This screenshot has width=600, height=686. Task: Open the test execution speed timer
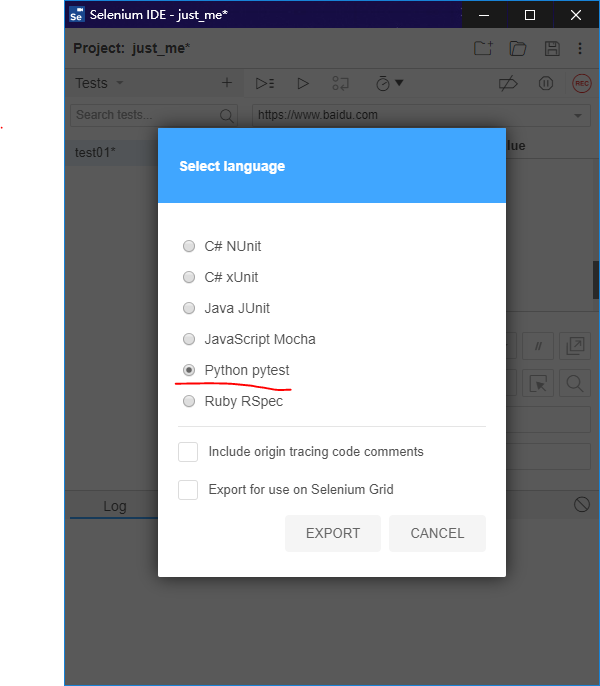(x=389, y=83)
